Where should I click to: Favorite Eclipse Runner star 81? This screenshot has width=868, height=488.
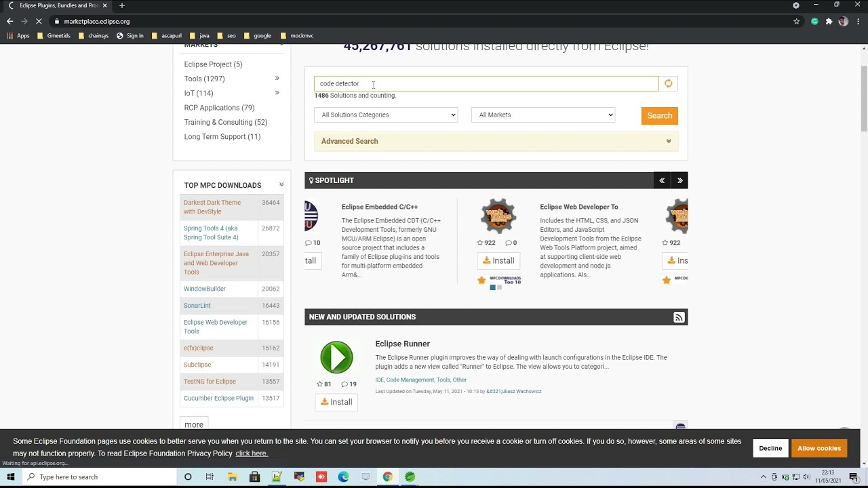324,384
